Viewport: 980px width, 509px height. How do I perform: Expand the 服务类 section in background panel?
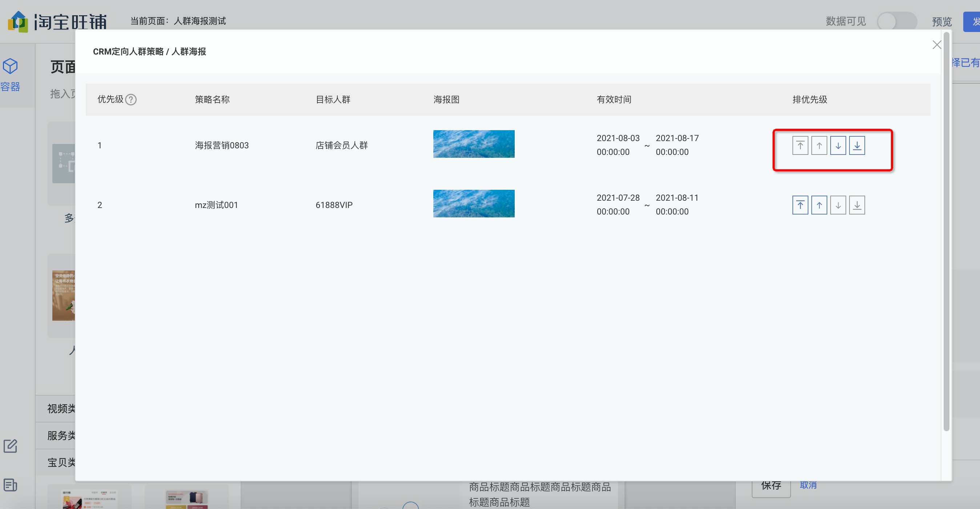click(61, 436)
